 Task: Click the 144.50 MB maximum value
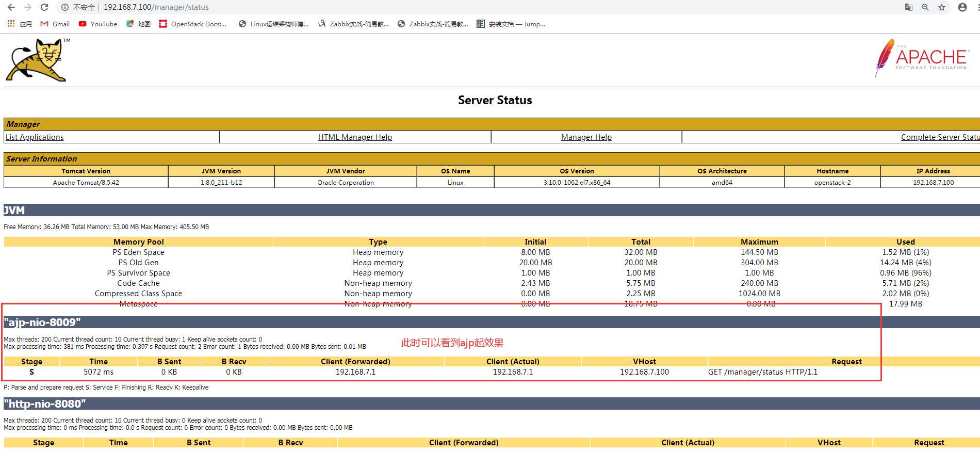click(x=759, y=252)
